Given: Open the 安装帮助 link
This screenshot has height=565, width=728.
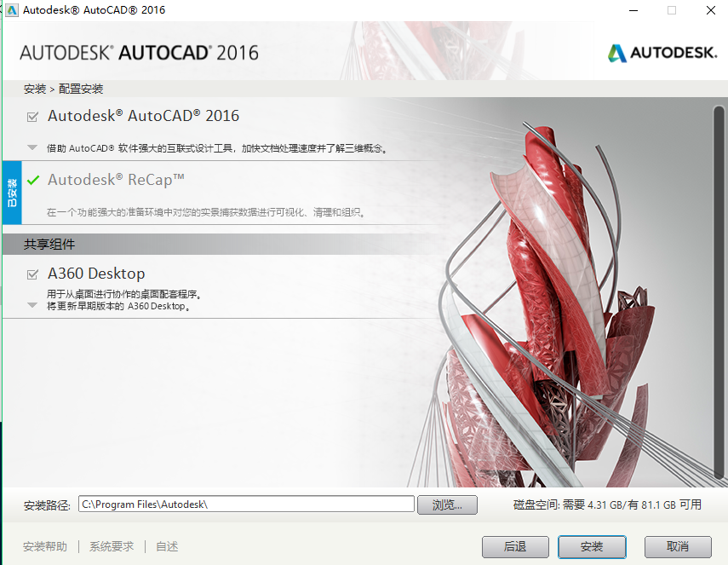Looking at the screenshot, I should coord(45,546).
